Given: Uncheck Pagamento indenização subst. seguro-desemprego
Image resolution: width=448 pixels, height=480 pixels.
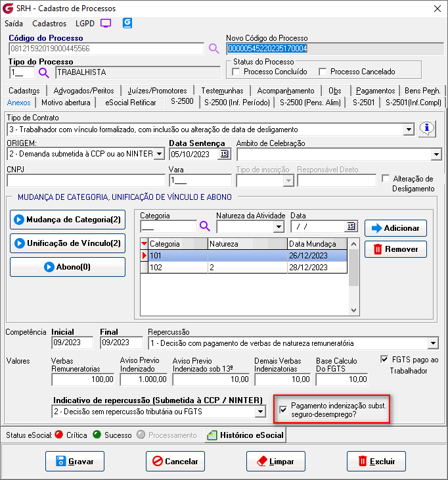Looking at the screenshot, I should coord(283,410).
